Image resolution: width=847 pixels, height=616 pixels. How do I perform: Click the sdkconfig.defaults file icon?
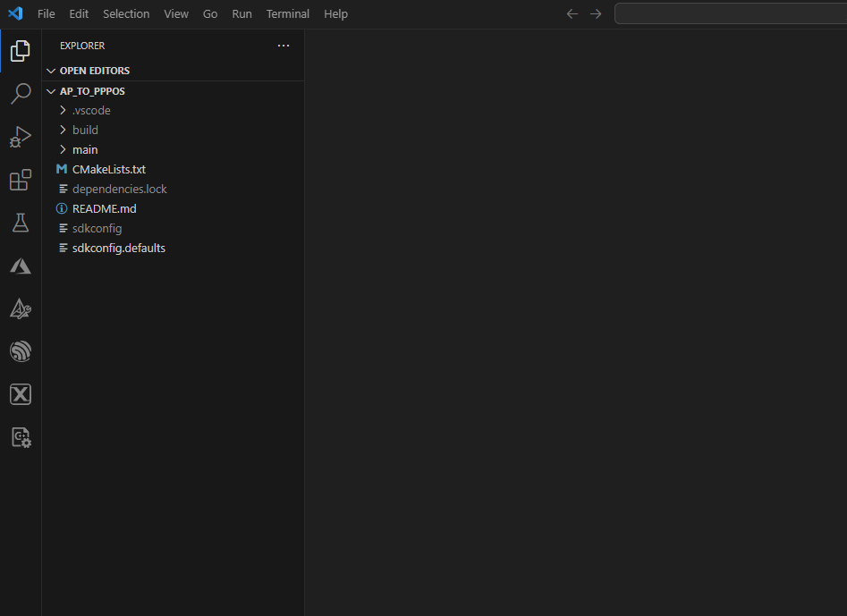coord(64,248)
